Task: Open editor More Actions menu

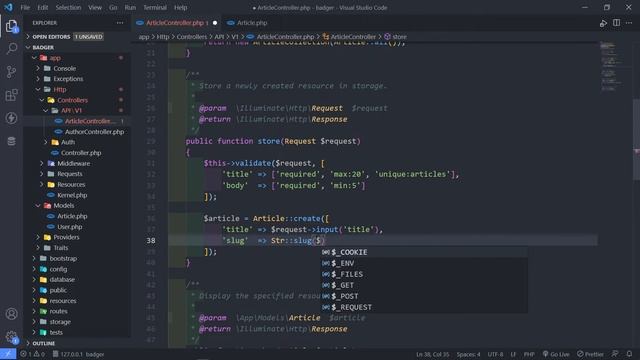Action: pos(629,23)
